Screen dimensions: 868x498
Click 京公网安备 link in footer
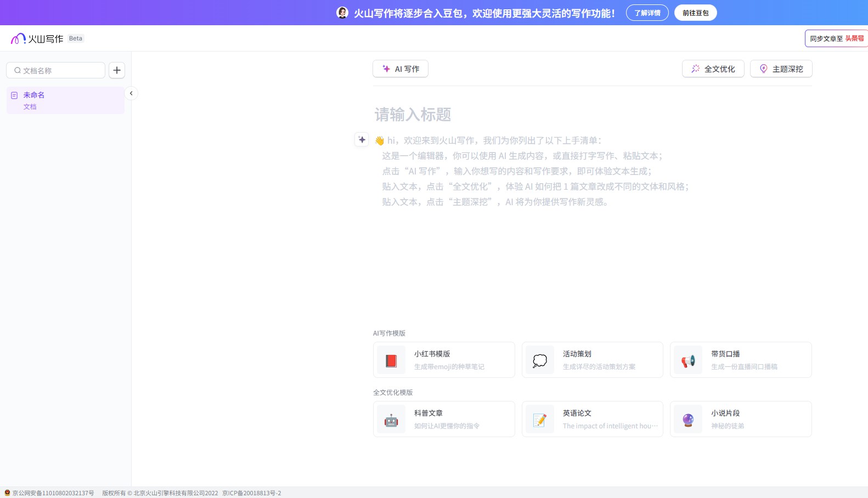coord(53,493)
